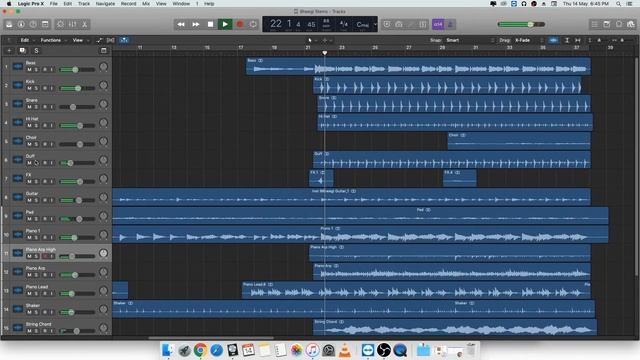This screenshot has height=360, width=640.
Task: Open Spotlight search in menu bar
Action: [619, 4]
